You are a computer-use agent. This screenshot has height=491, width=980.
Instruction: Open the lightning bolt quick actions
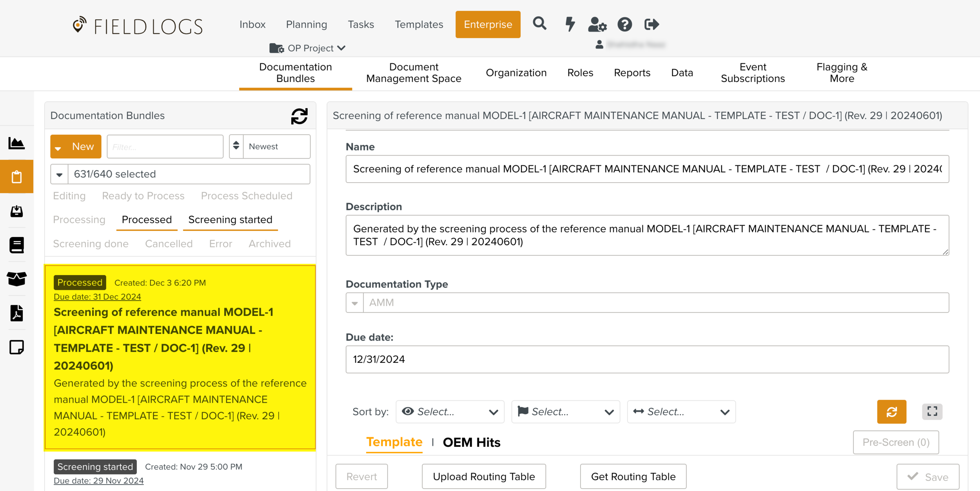(x=570, y=24)
